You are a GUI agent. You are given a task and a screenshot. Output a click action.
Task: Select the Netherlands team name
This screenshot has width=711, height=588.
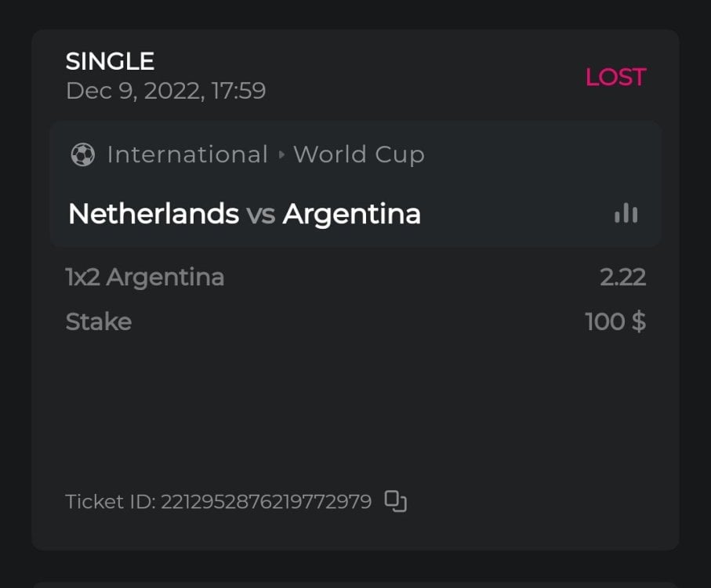[x=153, y=213]
